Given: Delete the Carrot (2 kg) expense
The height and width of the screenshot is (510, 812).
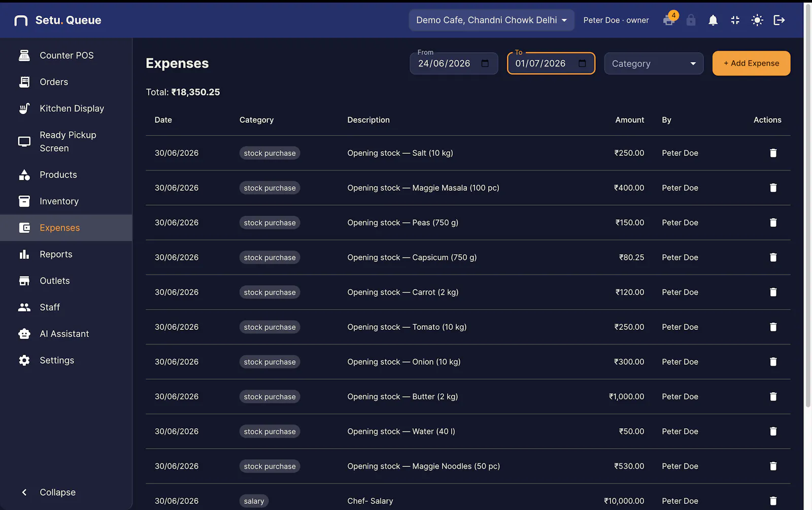Looking at the screenshot, I should click(773, 292).
